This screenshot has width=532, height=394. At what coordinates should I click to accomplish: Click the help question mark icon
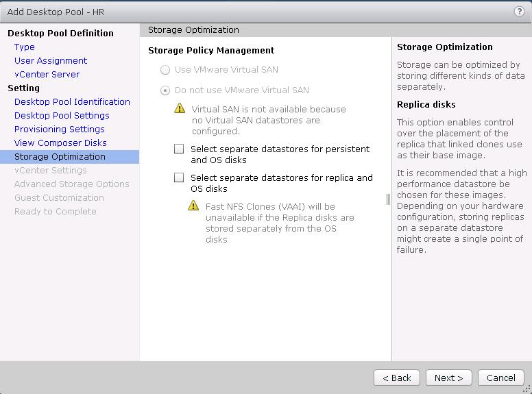[x=519, y=12]
